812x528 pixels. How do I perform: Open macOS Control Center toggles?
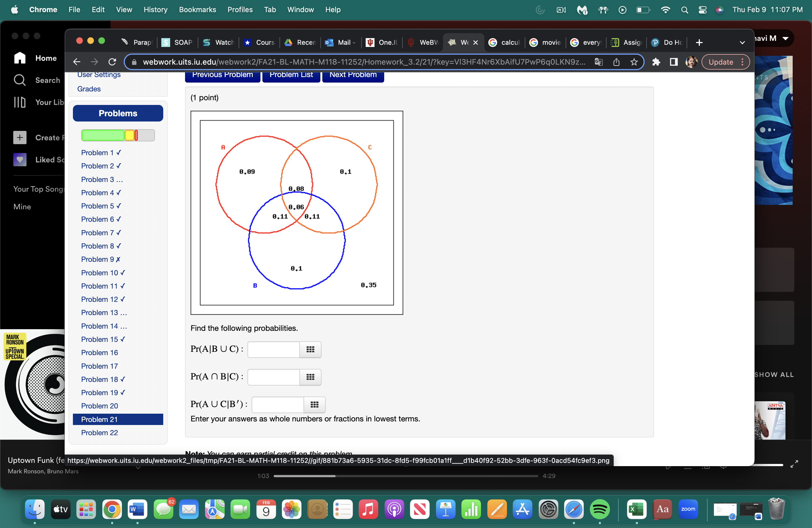(702, 10)
